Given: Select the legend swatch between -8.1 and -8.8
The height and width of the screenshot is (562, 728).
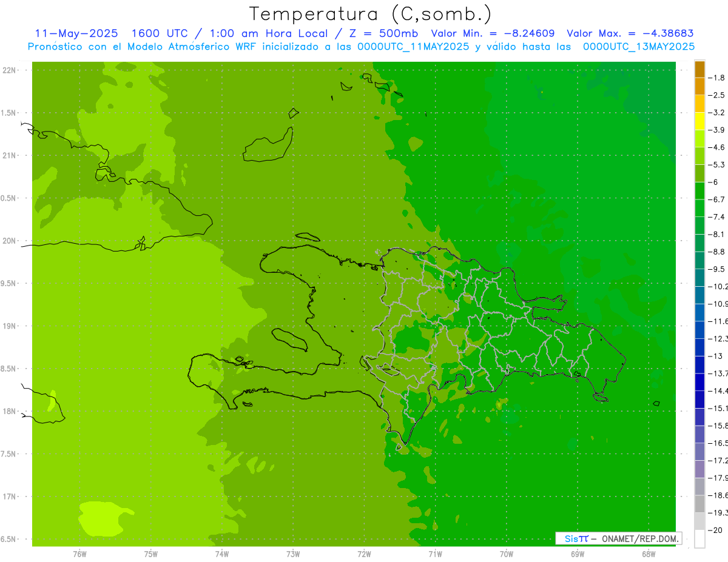Looking at the screenshot, I should (699, 243).
